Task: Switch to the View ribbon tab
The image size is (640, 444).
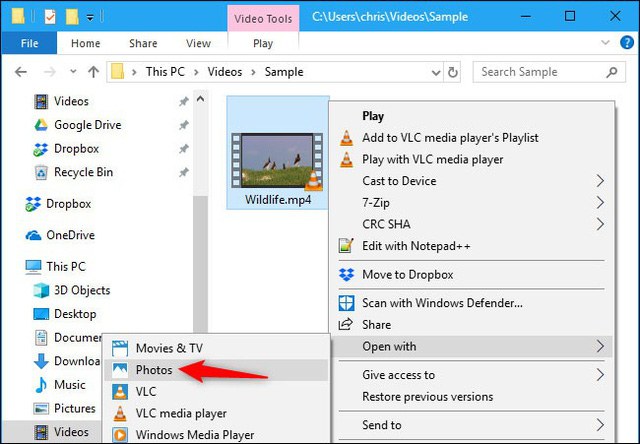Action: [x=198, y=44]
